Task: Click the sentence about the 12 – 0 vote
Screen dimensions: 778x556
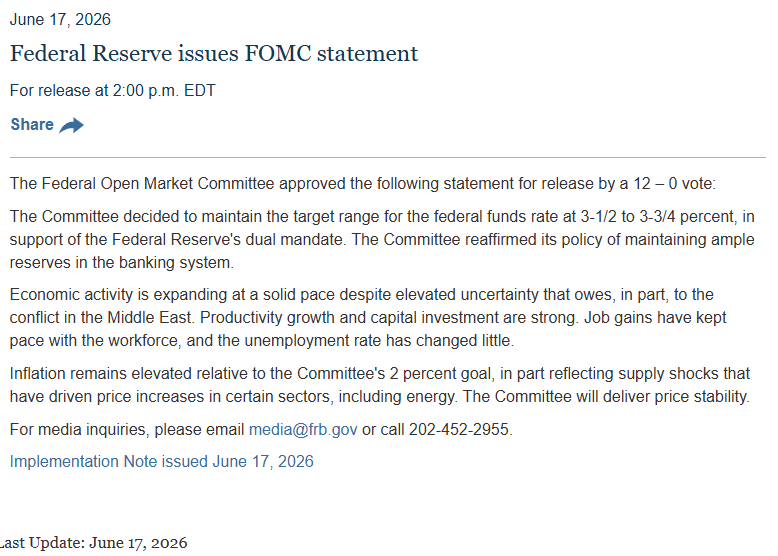Action: [x=363, y=184]
